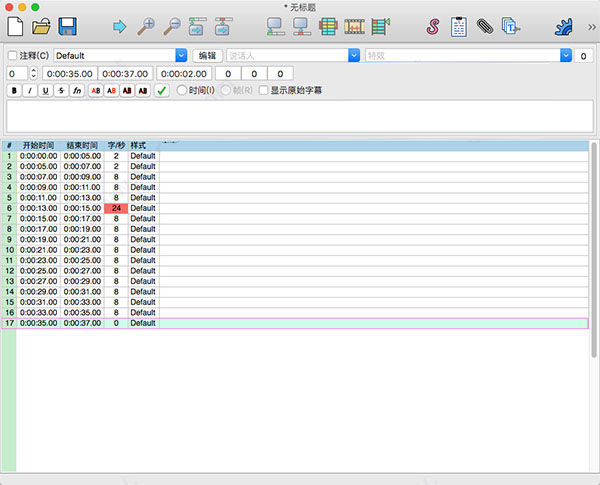Open the Styles Manager (pink S)
The height and width of the screenshot is (485, 600).
pos(433,27)
